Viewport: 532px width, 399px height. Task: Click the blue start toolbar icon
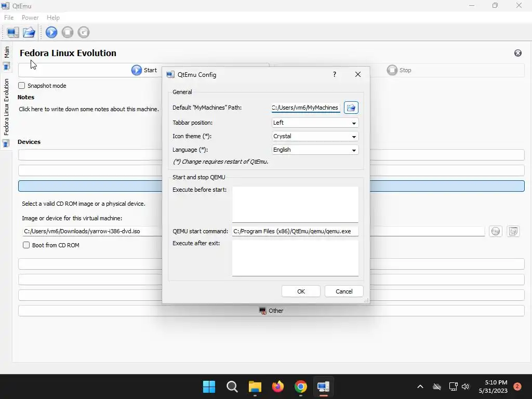pos(51,32)
